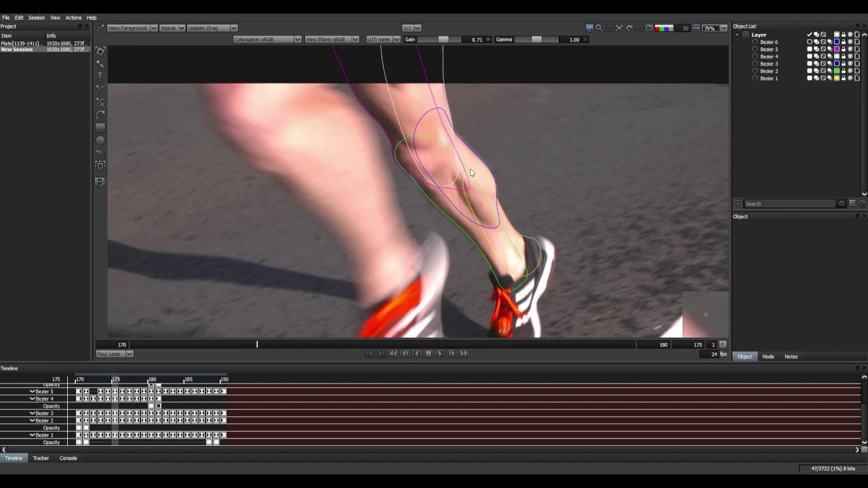Select Bezier 4 in the Object List
The image size is (868, 488).
point(769,56)
